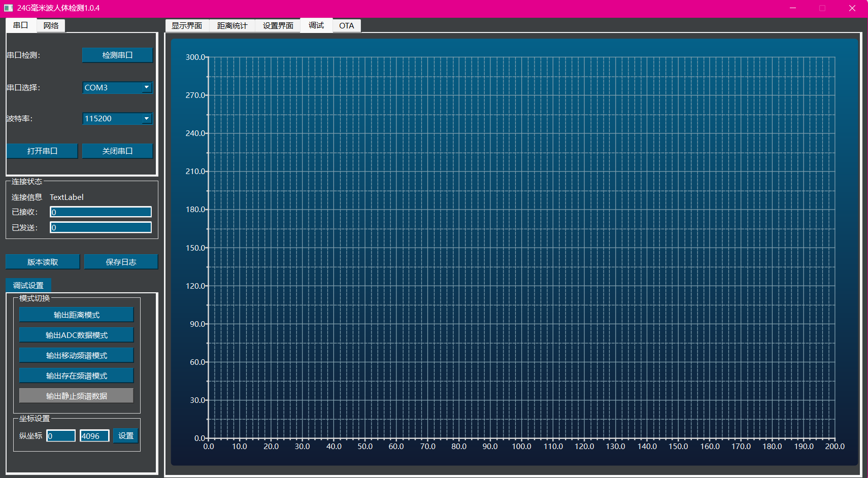Minimize the application window

point(793,8)
